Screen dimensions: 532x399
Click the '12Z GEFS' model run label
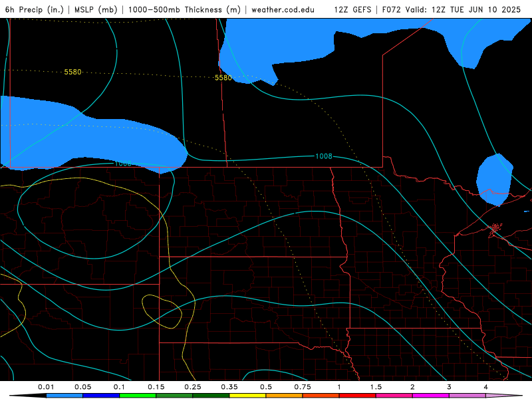point(352,9)
